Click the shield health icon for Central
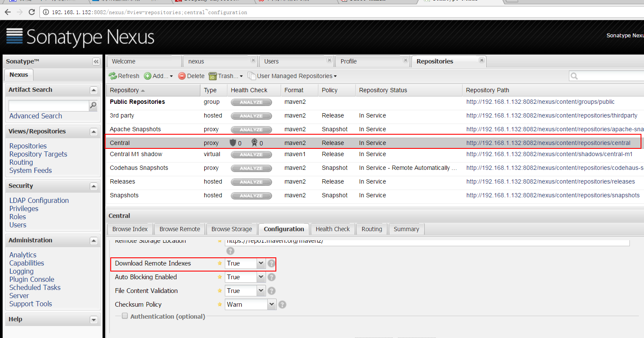Viewport: 644px width, 338px height. (233, 143)
